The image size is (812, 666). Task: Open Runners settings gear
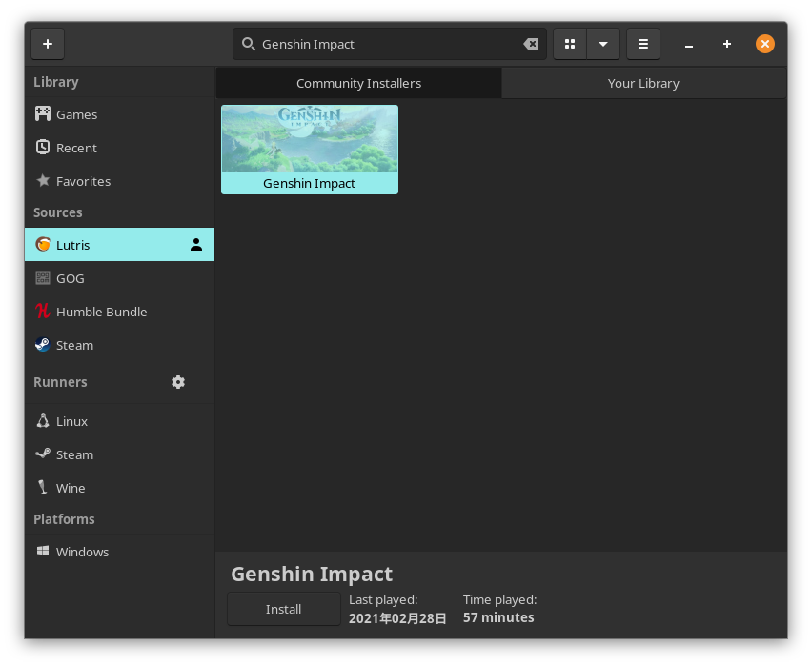point(178,382)
